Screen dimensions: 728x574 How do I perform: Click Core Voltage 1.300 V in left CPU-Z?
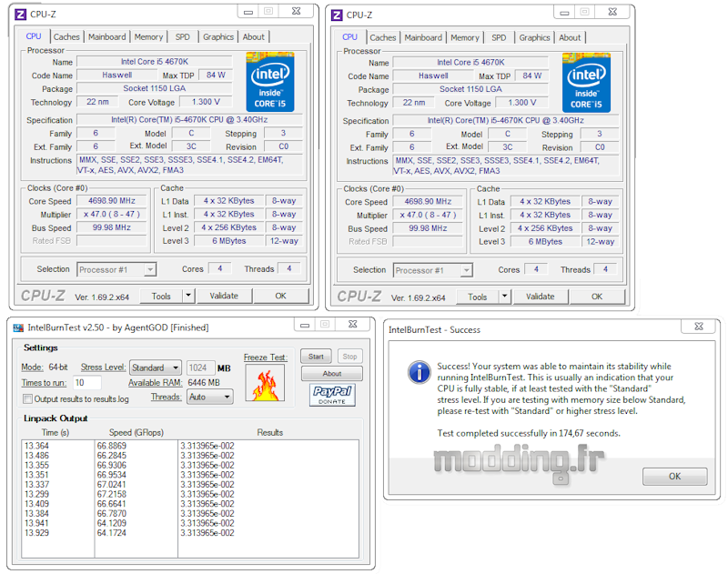click(206, 102)
